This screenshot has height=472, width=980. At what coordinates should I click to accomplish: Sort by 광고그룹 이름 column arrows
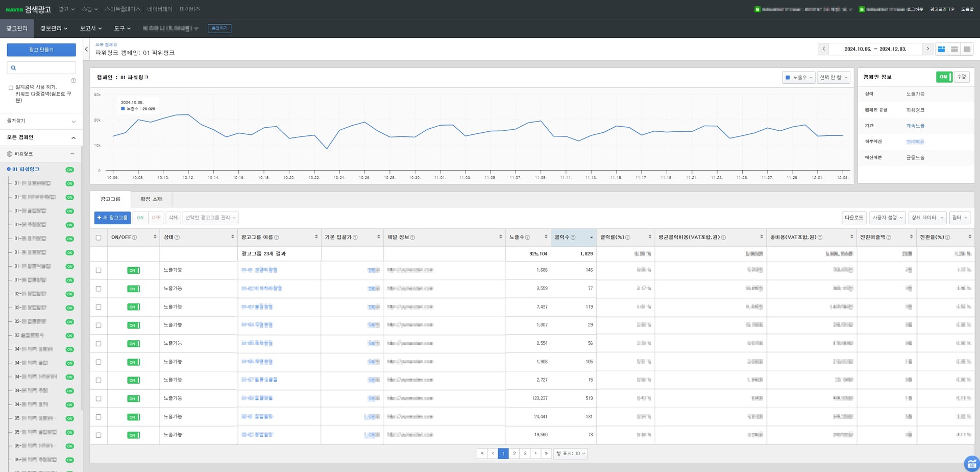pyautogui.click(x=316, y=237)
